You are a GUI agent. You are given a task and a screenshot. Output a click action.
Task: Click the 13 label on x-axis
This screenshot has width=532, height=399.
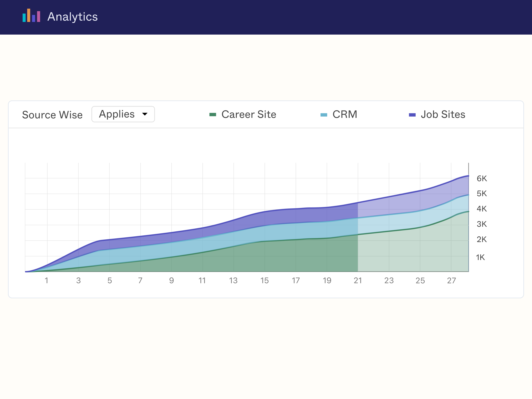pos(233,280)
